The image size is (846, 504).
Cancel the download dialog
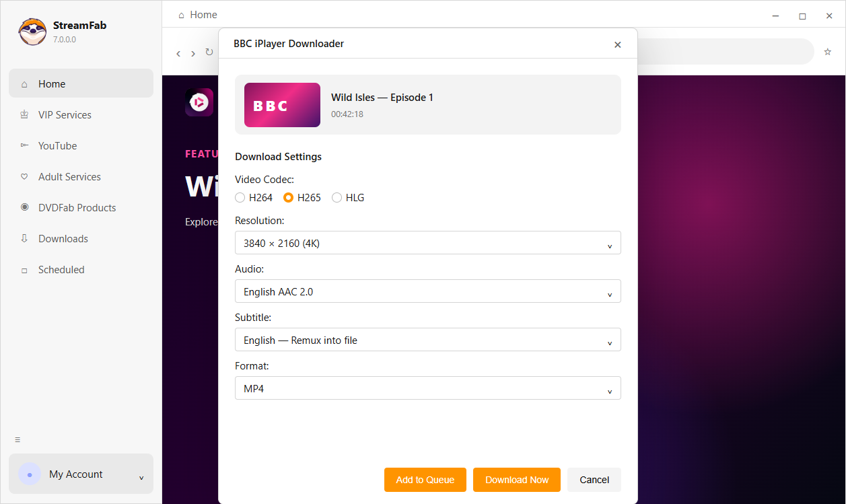click(x=594, y=480)
